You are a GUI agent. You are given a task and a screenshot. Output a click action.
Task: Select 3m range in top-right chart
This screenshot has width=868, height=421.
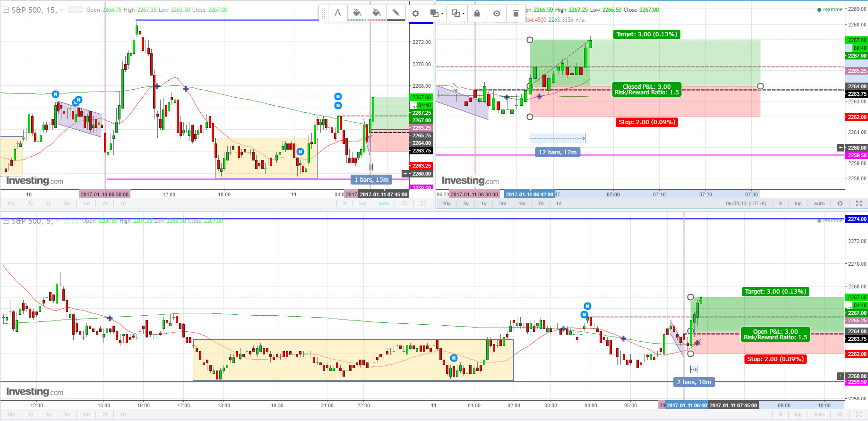[503, 204]
